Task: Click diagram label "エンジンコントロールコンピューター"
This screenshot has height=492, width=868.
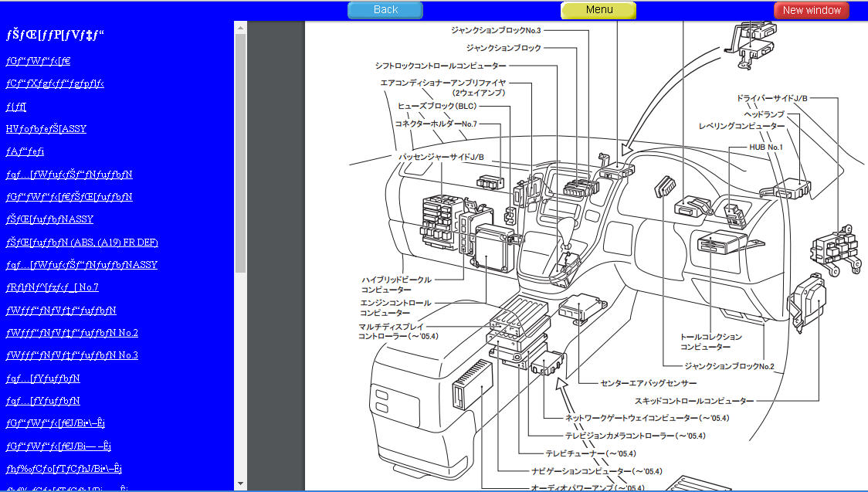Action: pyautogui.click(x=395, y=308)
